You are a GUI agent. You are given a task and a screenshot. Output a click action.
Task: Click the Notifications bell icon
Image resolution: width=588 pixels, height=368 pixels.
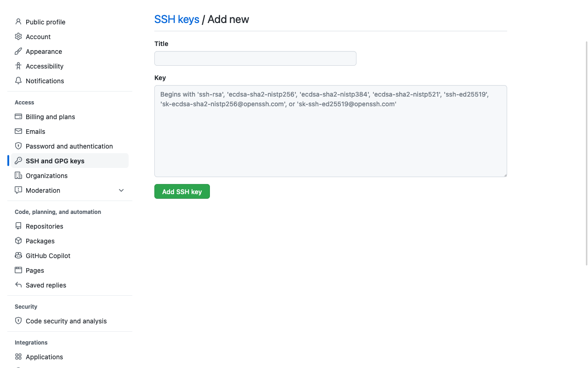(x=18, y=80)
